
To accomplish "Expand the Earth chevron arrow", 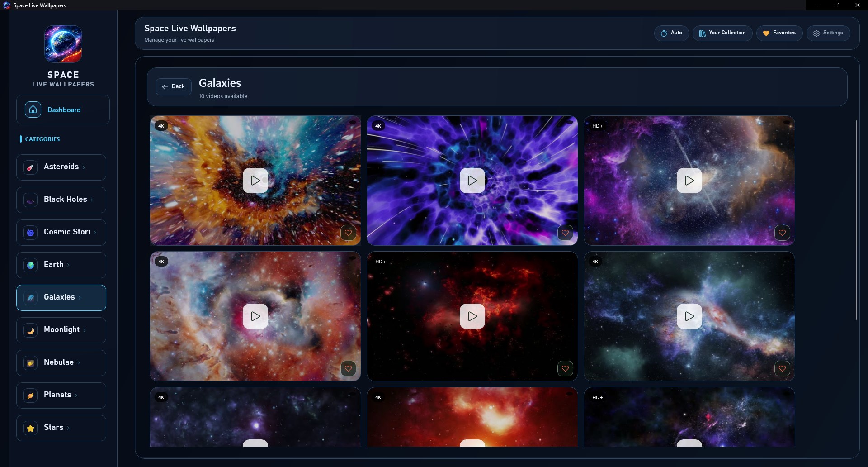I will click(68, 265).
